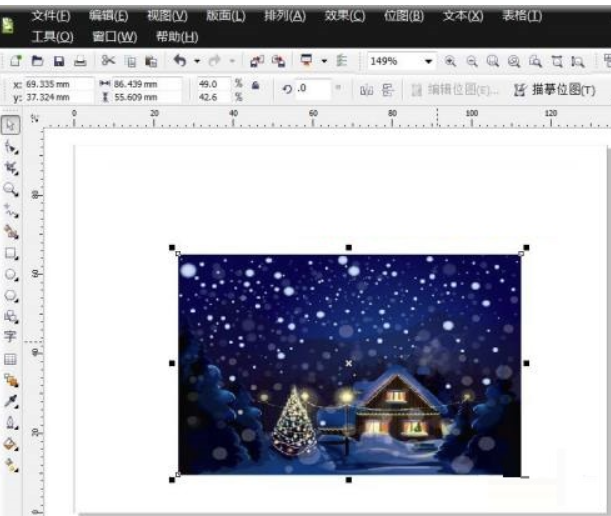The height and width of the screenshot is (516, 611).
Task: Click the Application Launcher icon
Action: click(306, 61)
